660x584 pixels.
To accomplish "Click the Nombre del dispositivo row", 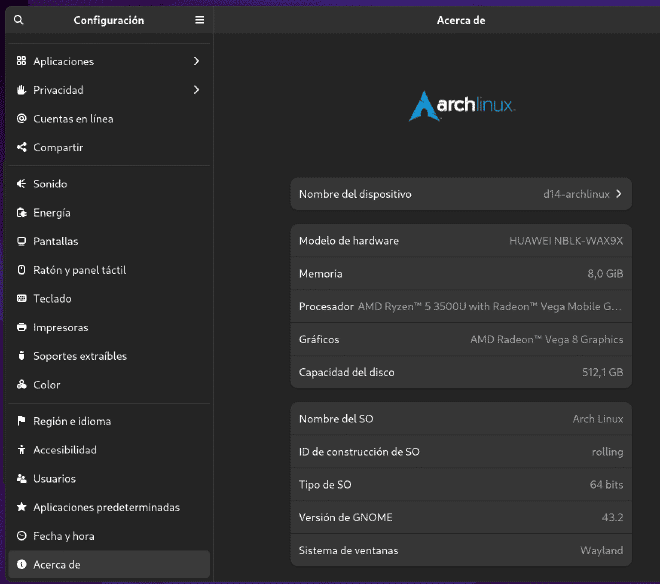I will pos(461,194).
